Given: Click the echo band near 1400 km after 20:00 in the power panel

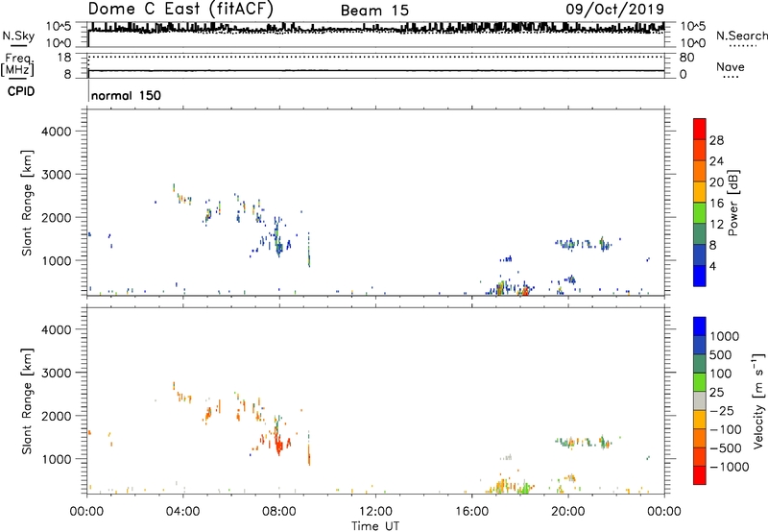Looking at the screenshot, I should [583, 244].
